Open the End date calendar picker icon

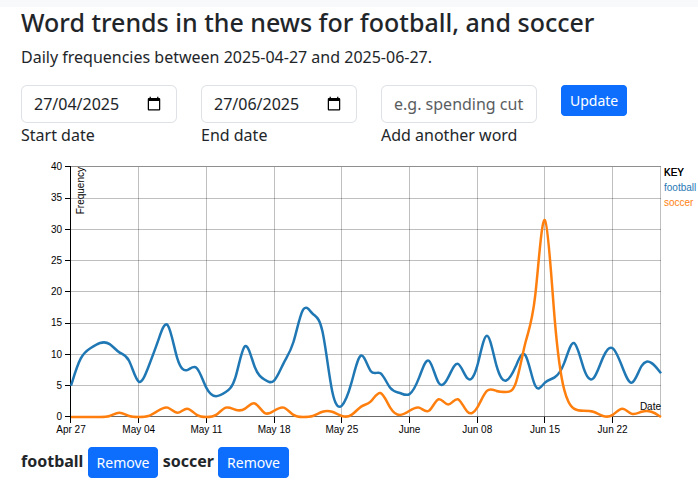(334, 104)
